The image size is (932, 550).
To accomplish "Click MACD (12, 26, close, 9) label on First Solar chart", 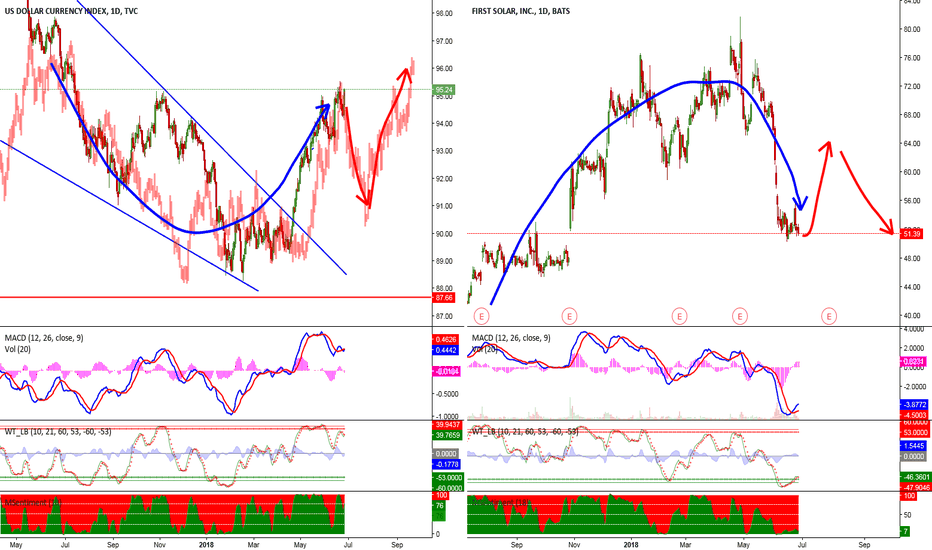I will click(511, 338).
